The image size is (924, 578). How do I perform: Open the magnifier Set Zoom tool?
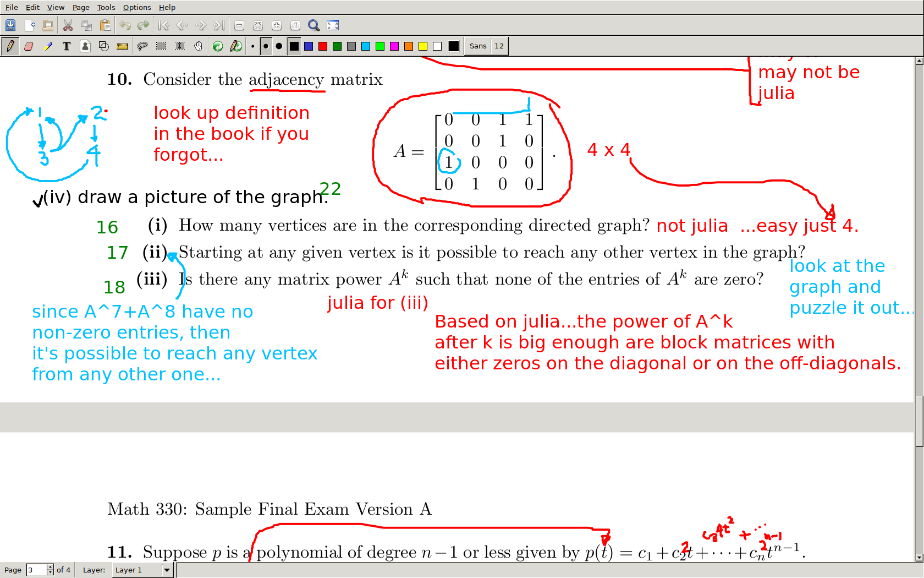313,25
